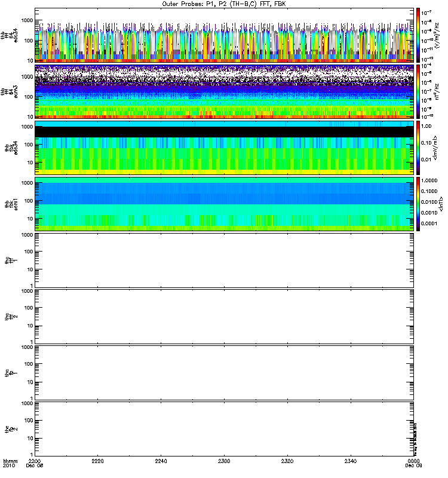Click the '1000' tick on the thc fff 1 panel
The width and height of the screenshot is (448, 478).
(27, 235)
